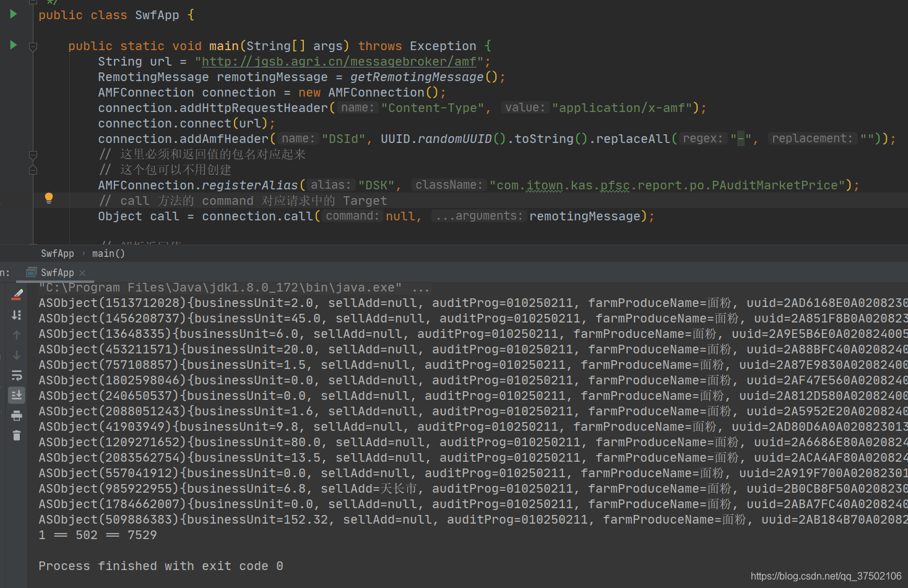Clear all console output with trash icon
The height and width of the screenshot is (588, 908).
[x=17, y=436]
